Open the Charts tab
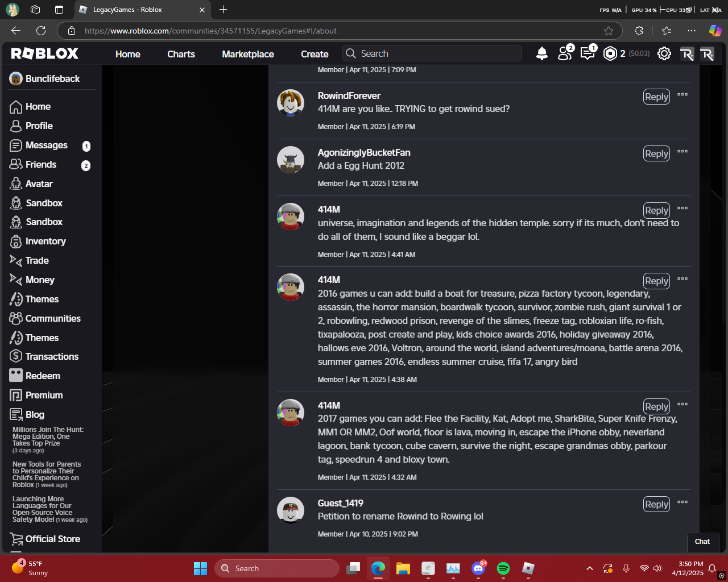The width and height of the screenshot is (728, 582). 181,54
